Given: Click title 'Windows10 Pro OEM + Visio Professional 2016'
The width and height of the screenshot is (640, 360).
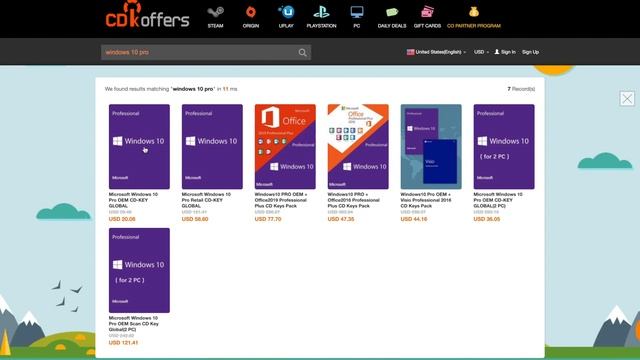Looking at the screenshot, I should pos(426,200).
